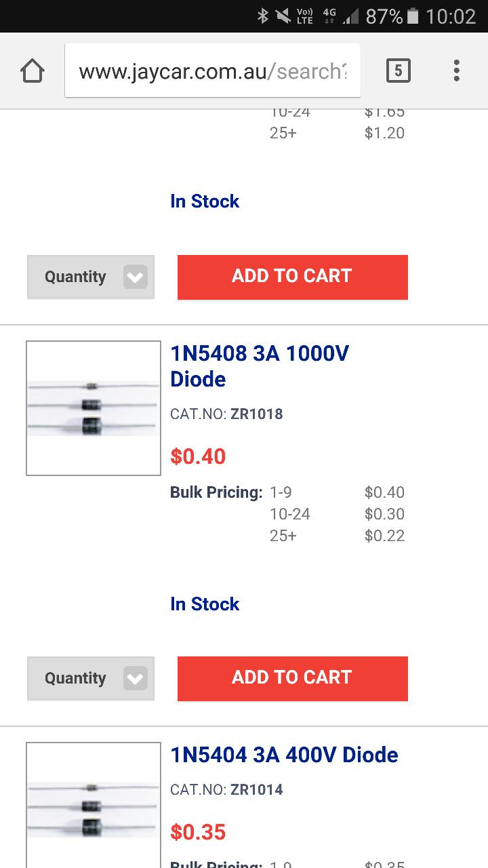Viewport: 488px width, 868px height.
Task: Tap the VoLTE status indicator
Action: [x=305, y=16]
